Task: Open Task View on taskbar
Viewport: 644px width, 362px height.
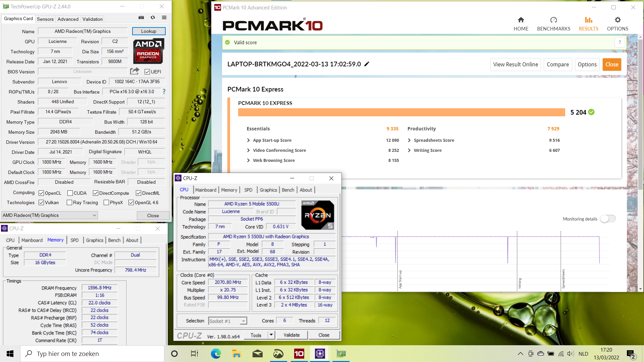Action: (x=195, y=354)
